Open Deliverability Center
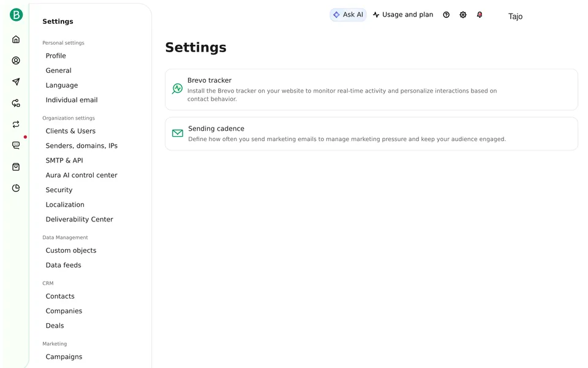This screenshot has height=368, width=588. (79, 220)
